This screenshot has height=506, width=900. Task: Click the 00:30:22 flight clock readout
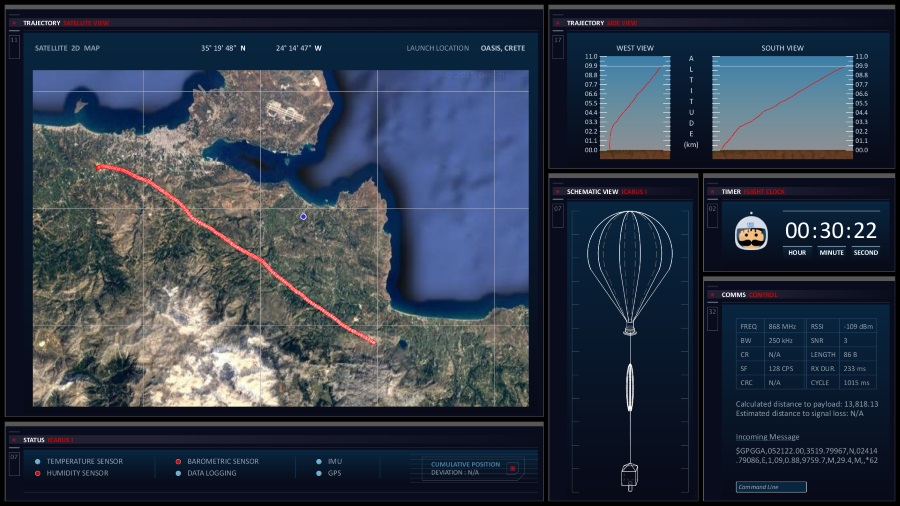click(x=831, y=231)
